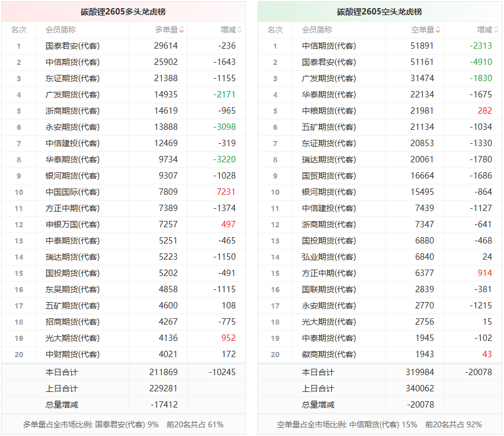Sort by 多单量 column arrows in long table
504x436 pixels.
click(x=182, y=30)
